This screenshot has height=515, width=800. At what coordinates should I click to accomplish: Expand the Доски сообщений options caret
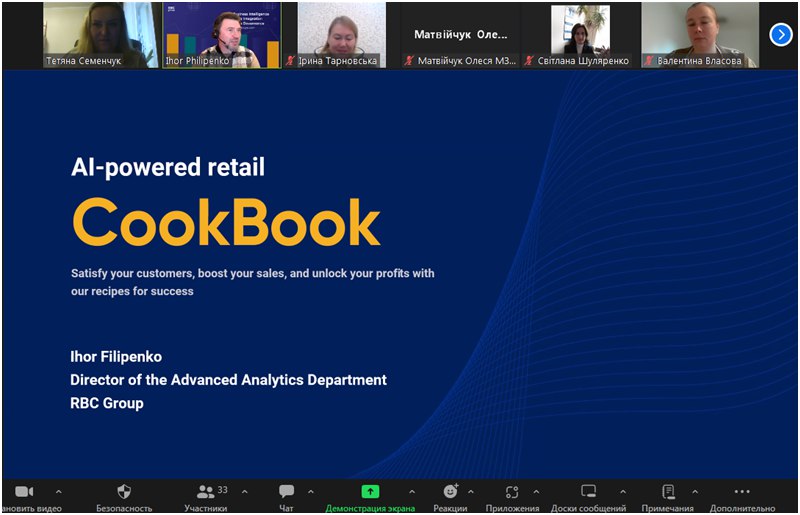click(623, 492)
